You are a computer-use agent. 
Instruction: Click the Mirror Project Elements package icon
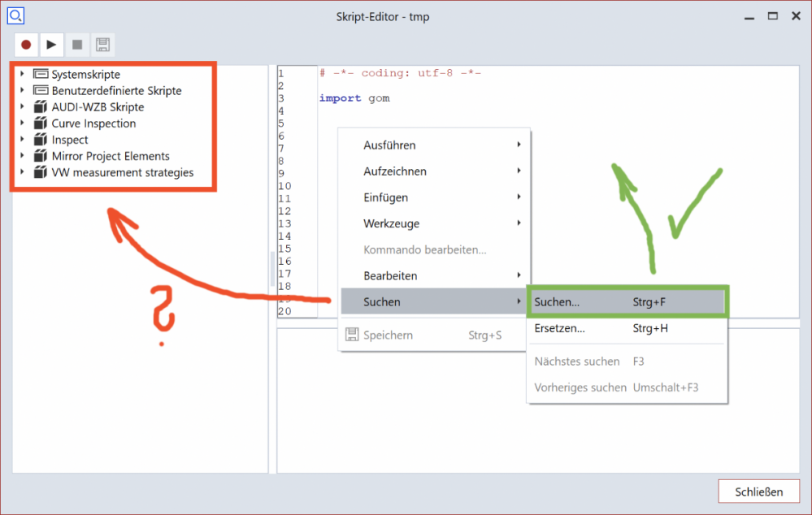[x=41, y=156]
